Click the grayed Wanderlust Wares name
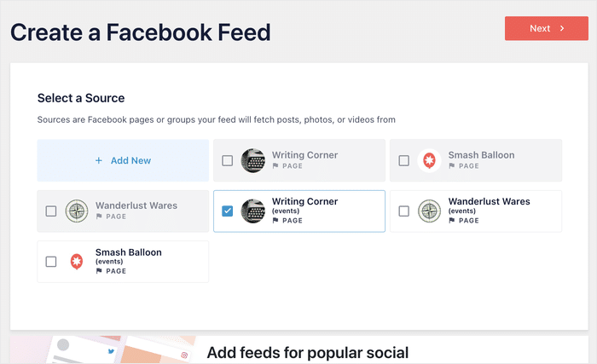 click(136, 205)
